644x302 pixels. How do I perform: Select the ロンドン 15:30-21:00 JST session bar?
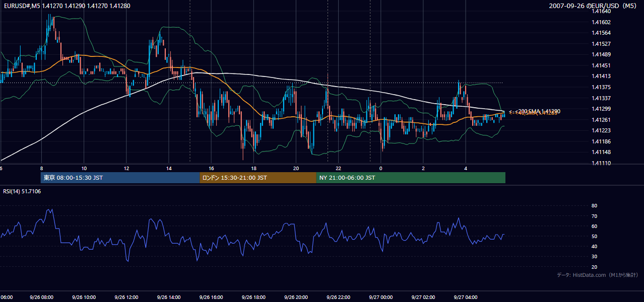pyautogui.click(x=258, y=178)
